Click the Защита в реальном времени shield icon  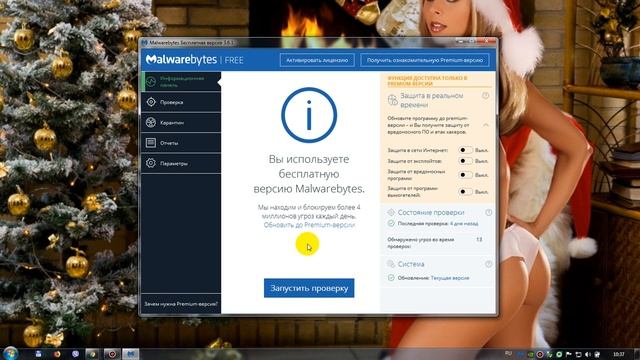coord(392,100)
